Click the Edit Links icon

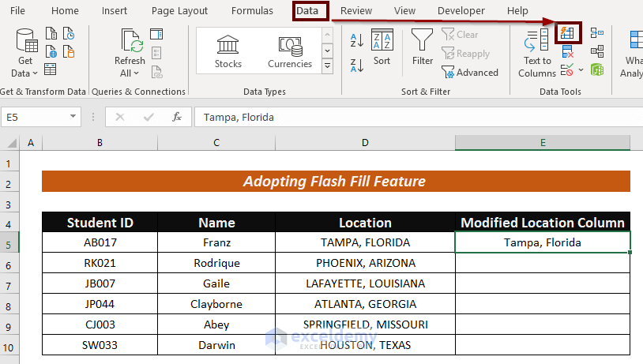click(x=156, y=72)
